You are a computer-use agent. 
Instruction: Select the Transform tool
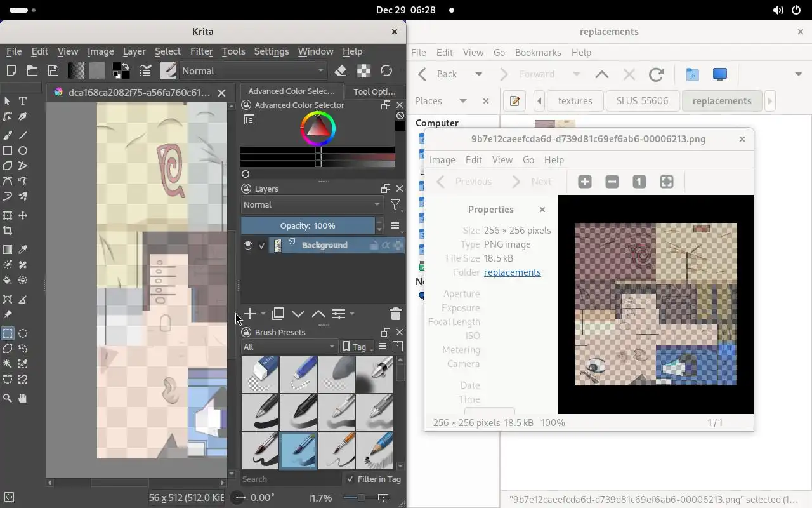point(8,215)
